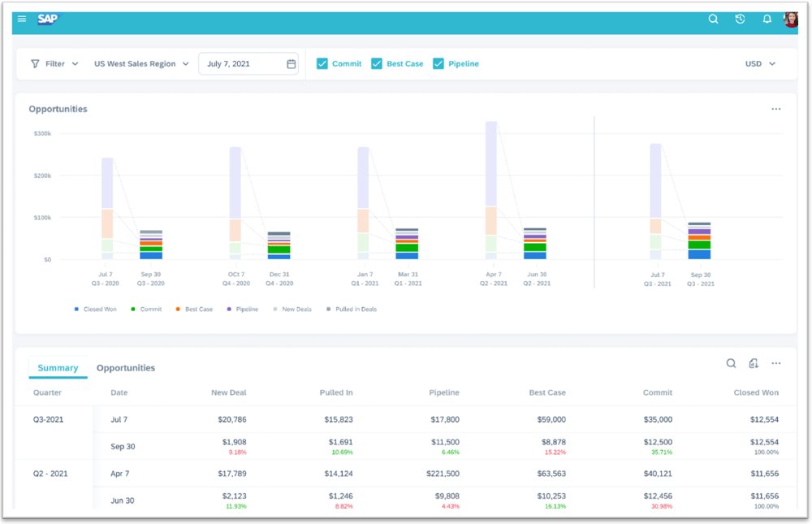The height and width of the screenshot is (524, 812).
Task: Select the Summary tab
Action: [58, 368]
